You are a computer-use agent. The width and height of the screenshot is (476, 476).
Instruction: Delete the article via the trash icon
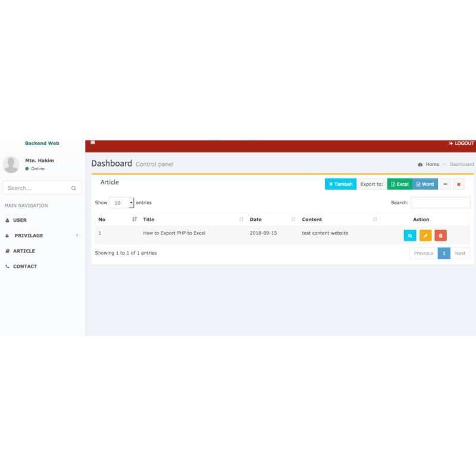[440, 236]
